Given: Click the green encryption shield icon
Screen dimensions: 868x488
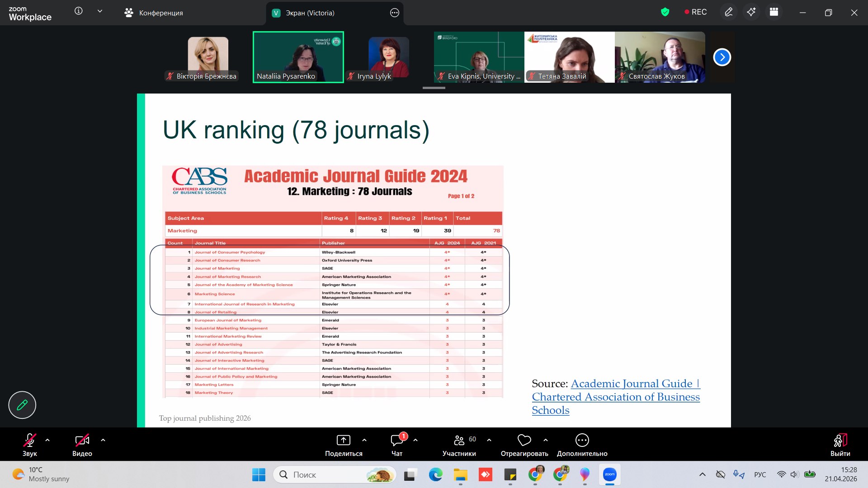Looking at the screenshot, I should click(665, 12).
